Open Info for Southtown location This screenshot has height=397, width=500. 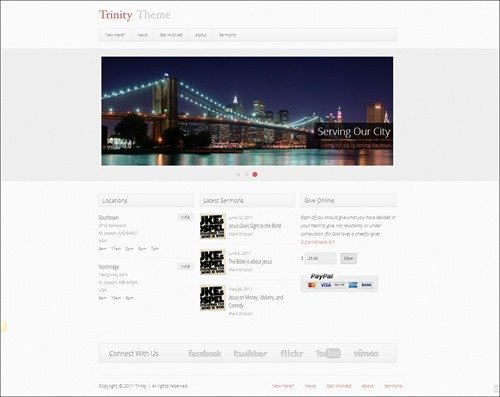[x=185, y=217]
